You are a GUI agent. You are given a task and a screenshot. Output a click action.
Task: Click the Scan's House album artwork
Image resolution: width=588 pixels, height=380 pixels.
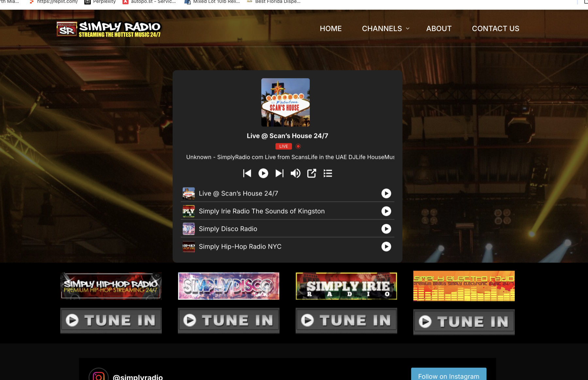286,102
